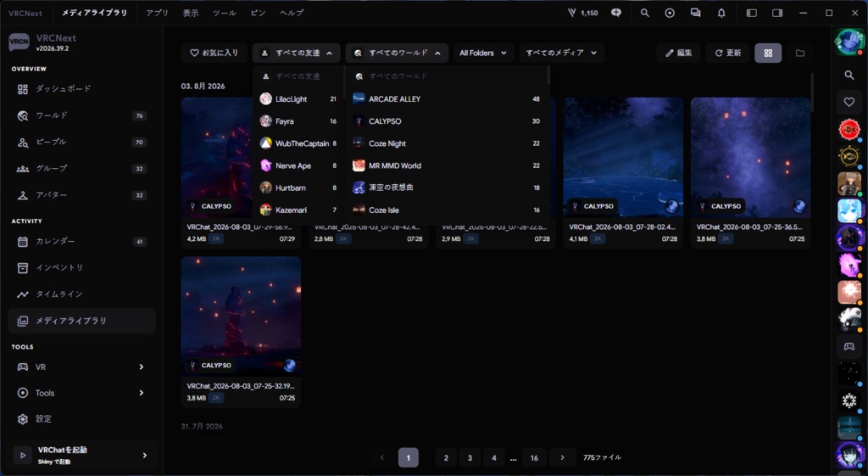Go to the next page arrow
This screenshot has height=476, width=868.
pos(562,457)
